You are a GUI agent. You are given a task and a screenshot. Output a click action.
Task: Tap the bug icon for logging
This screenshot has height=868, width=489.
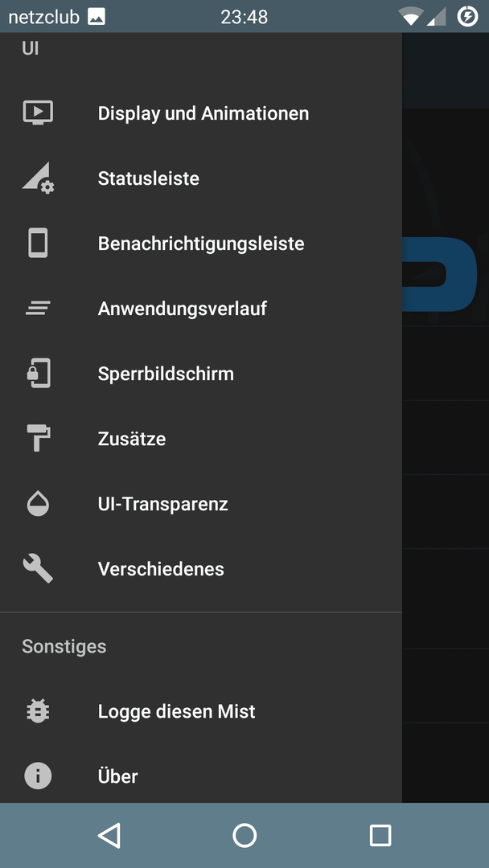pos(38,710)
